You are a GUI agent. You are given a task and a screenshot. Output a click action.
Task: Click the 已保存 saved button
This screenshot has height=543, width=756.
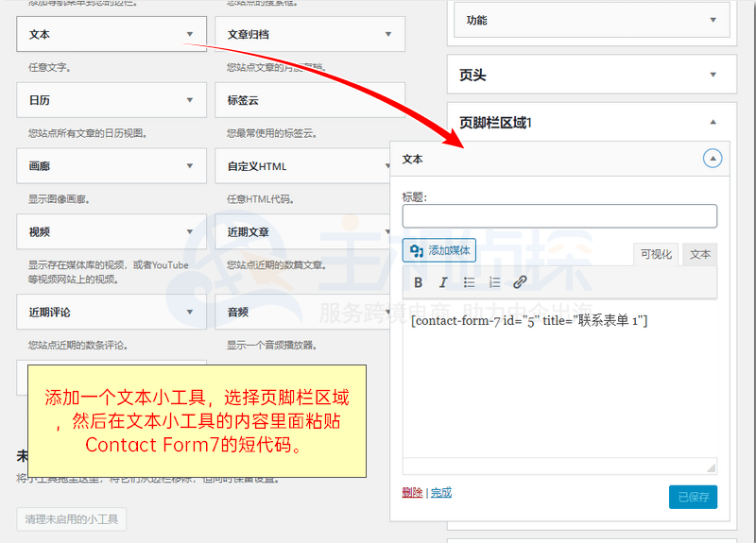click(x=693, y=497)
